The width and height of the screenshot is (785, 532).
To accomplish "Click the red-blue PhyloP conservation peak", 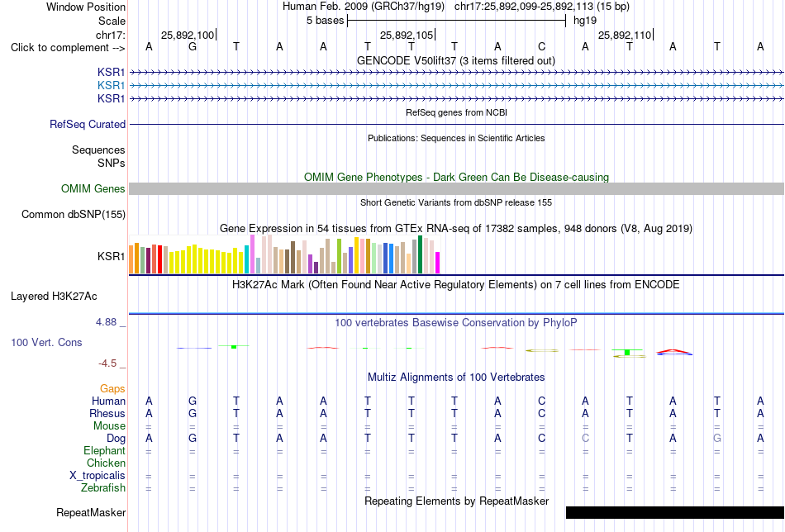I will (x=673, y=353).
